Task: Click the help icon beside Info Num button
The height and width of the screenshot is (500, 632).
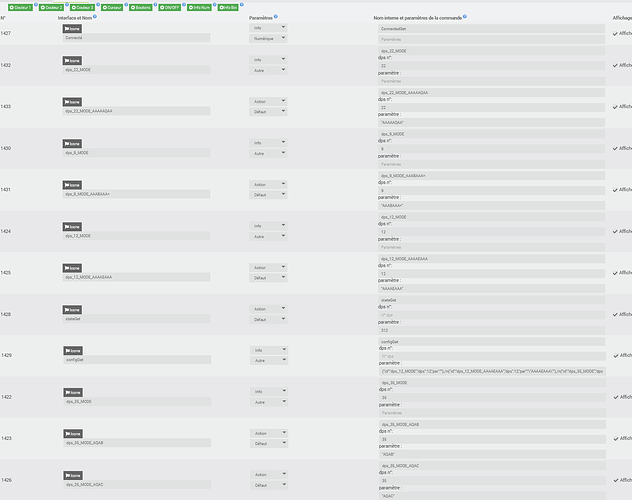Action: pos(214,4)
